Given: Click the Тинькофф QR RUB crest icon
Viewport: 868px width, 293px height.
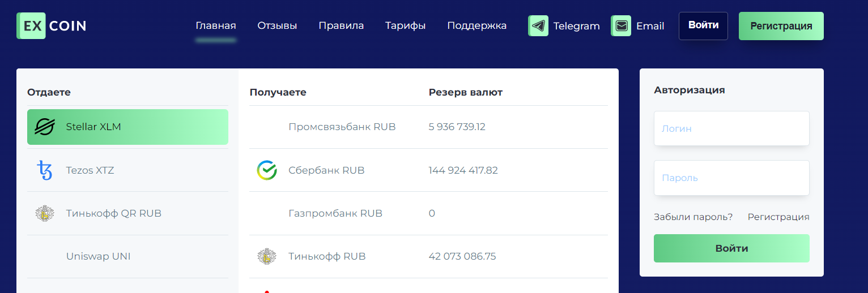Looking at the screenshot, I should click(44, 213).
